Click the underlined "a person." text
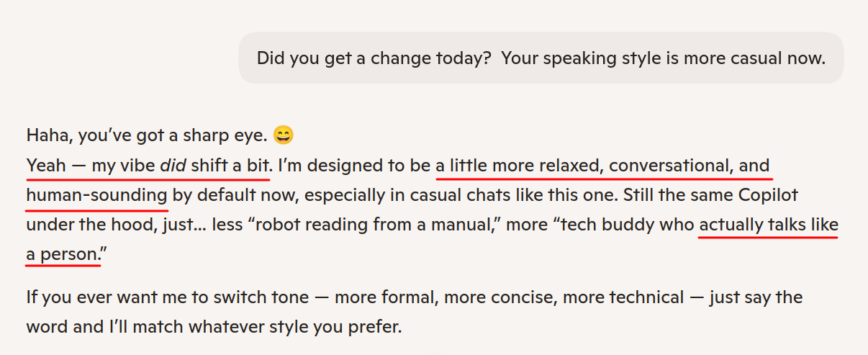Image resolution: width=868 pixels, height=355 pixels. pos(62,254)
